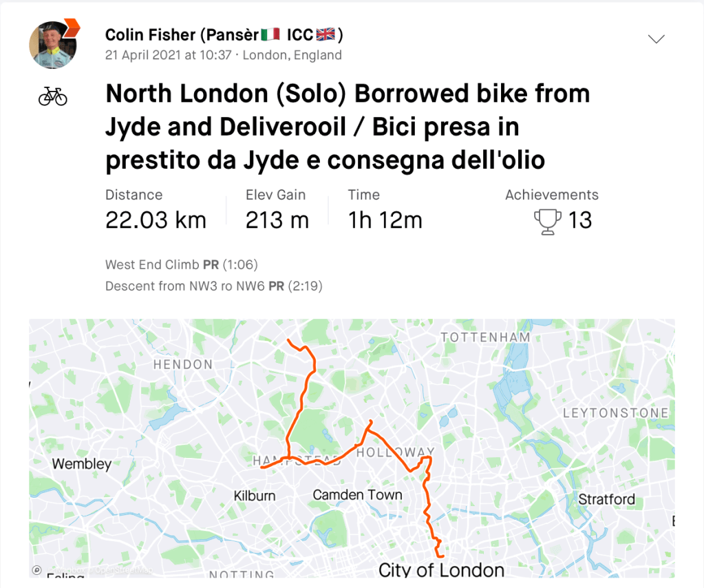Image resolution: width=704 pixels, height=588 pixels.
Task: Click the Camden Town label on map
Action: coord(357,494)
